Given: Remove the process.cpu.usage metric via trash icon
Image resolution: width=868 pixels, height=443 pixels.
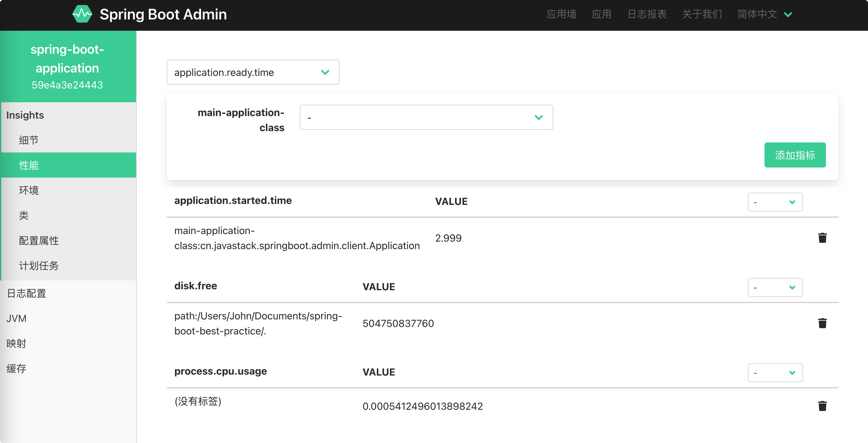Looking at the screenshot, I should click(822, 406).
